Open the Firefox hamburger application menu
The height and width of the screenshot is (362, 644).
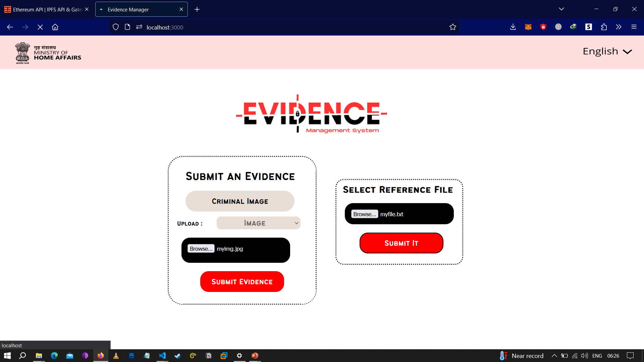coord(634,27)
